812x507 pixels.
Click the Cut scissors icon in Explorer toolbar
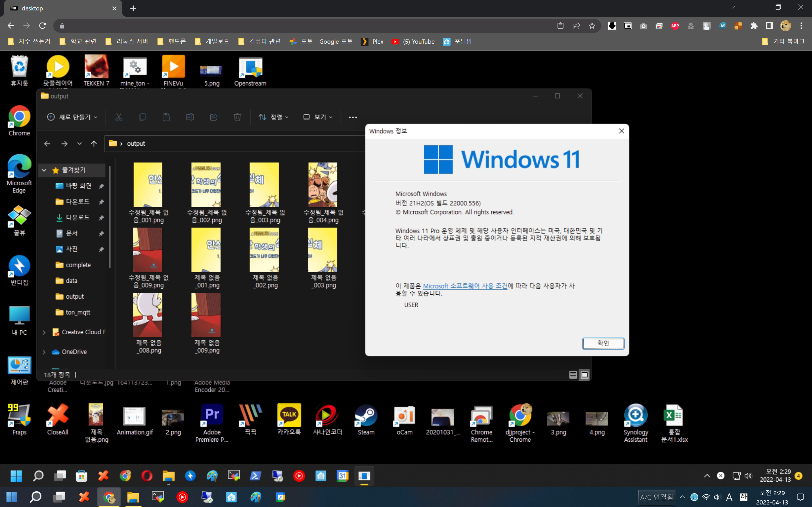119,117
